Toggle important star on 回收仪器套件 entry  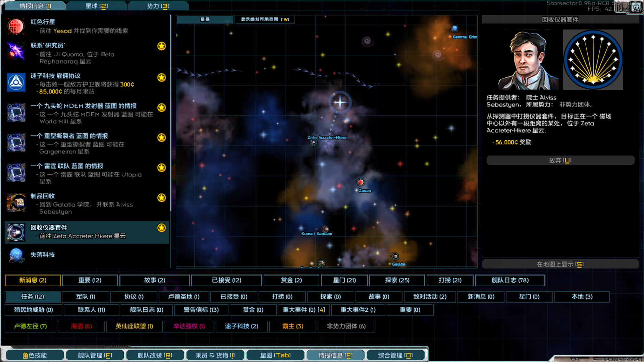pos(162,228)
